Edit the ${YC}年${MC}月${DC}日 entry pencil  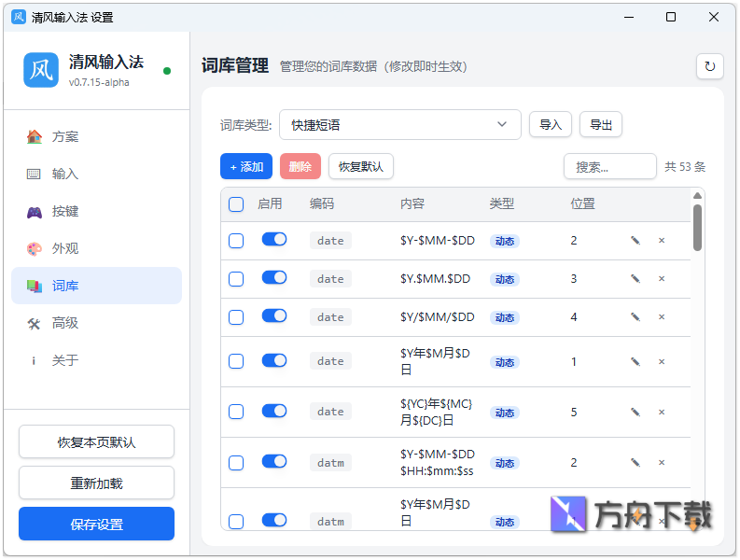tap(635, 413)
